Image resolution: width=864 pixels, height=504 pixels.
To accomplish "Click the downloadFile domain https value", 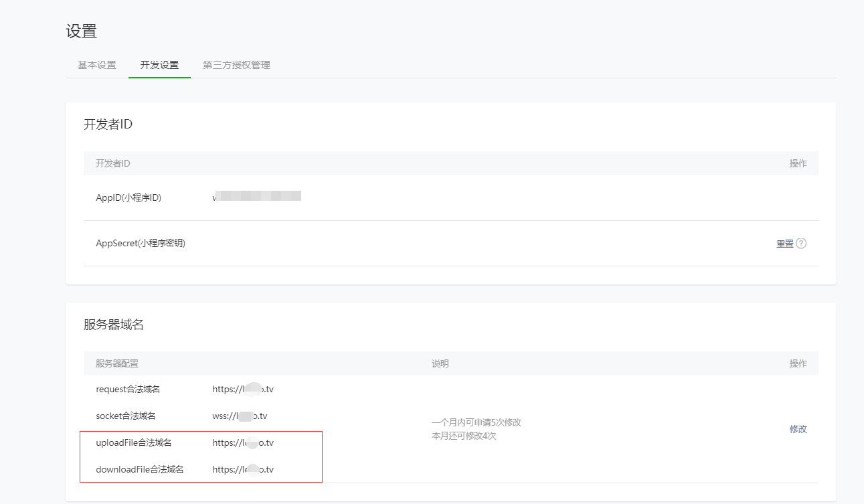I will click(243, 469).
